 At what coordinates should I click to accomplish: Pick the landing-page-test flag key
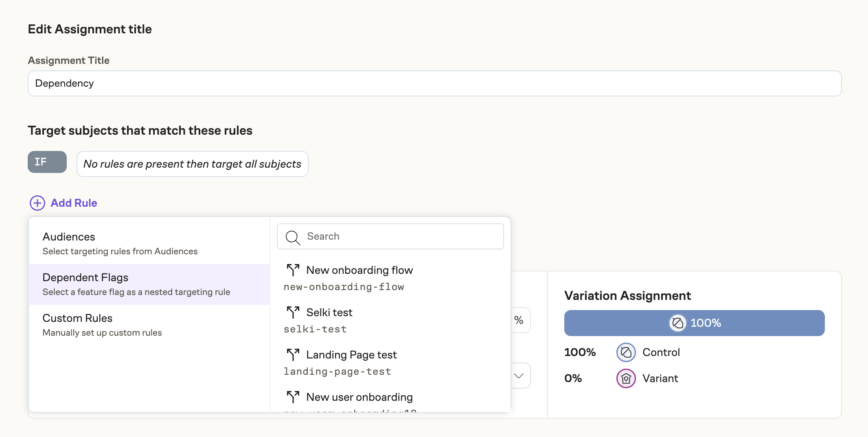click(337, 371)
